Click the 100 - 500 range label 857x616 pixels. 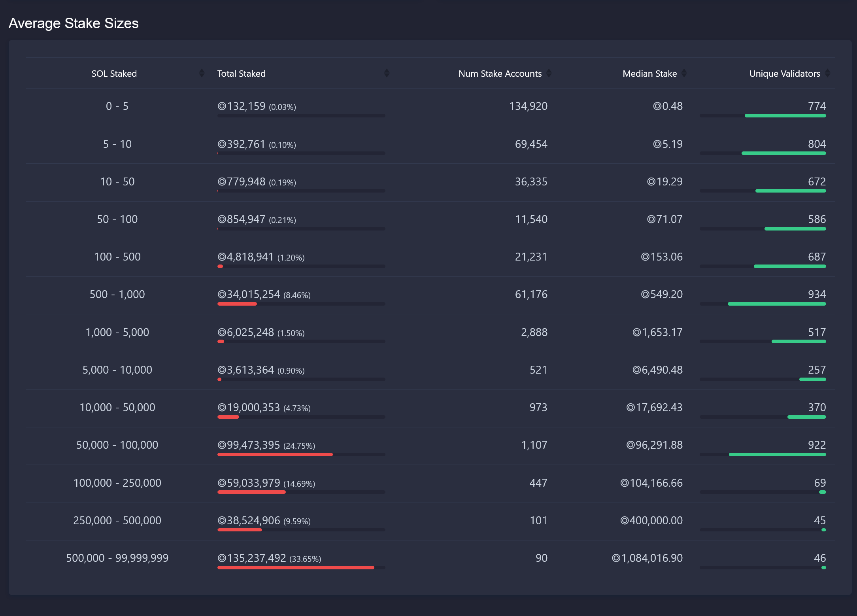[117, 257]
